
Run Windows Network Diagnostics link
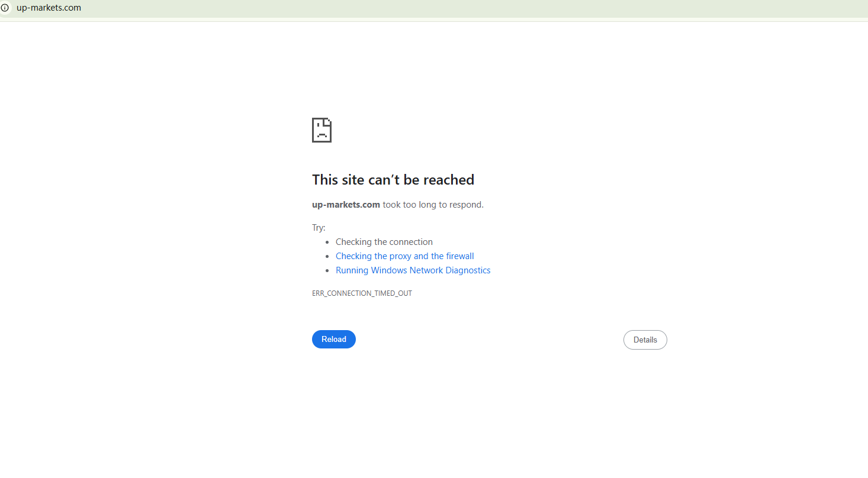413,270
